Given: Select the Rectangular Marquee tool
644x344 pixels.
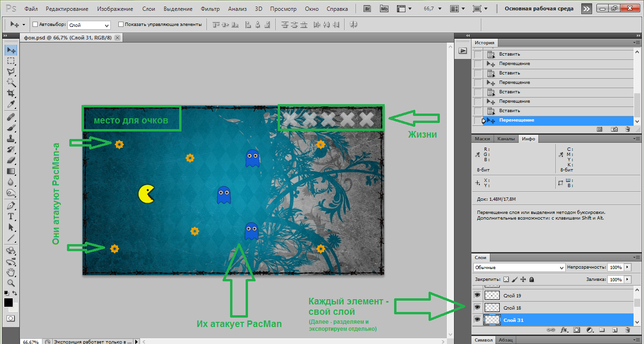Looking at the screenshot, I should click(x=11, y=61).
